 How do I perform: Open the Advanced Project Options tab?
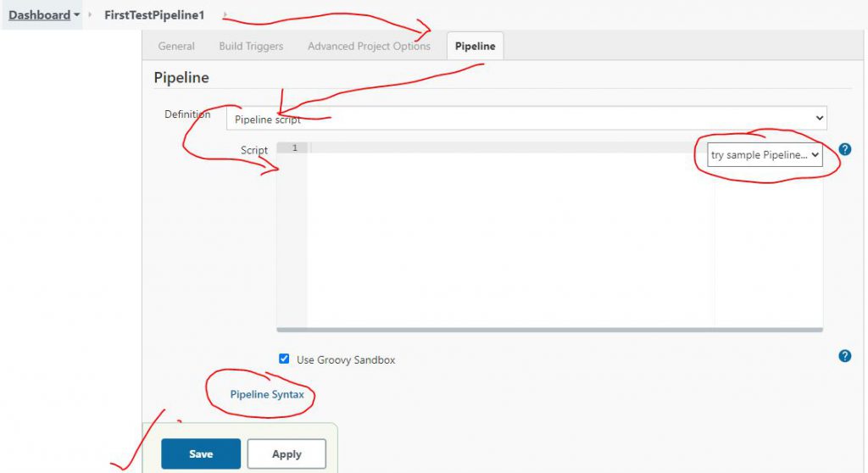[x=369, y=46]
